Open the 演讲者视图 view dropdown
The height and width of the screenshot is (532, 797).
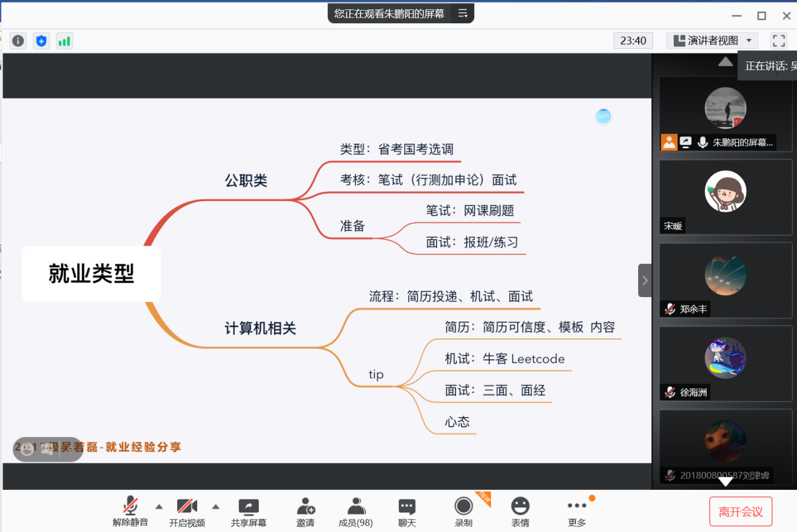point(712,41)
